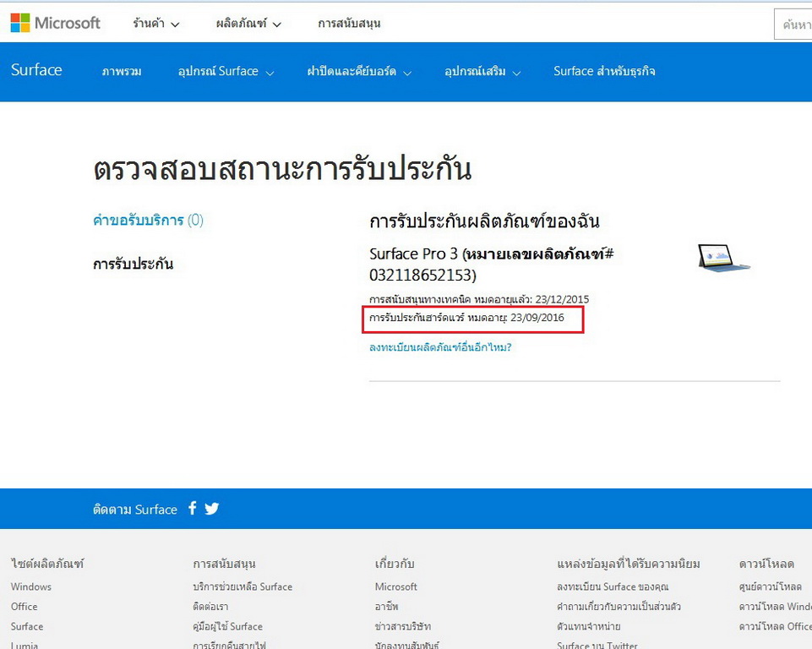Viewport: 812px width, 649px height.
Task: Expand the ฝาปิดและคีย์บอร์ด dropdown
Action: (359, 71)
